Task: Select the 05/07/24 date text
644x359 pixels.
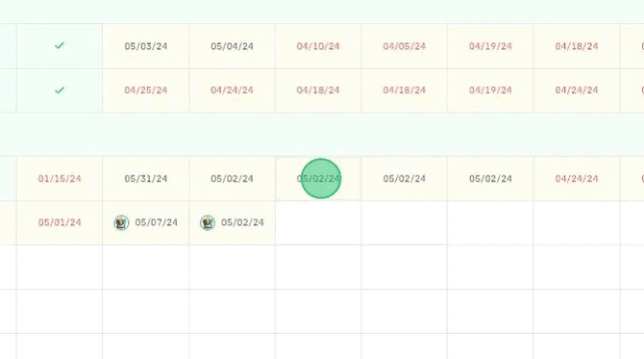Action: (x=156, y=222)
